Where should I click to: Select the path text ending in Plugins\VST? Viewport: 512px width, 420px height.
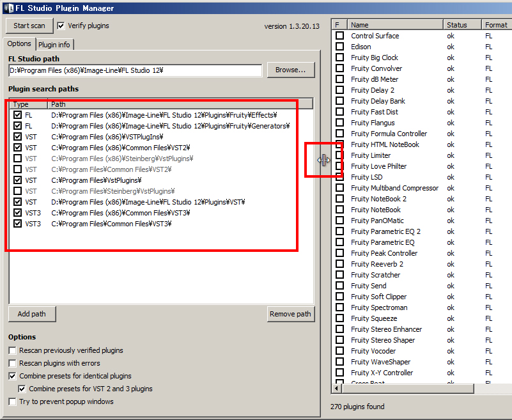[x=148, y=202]
